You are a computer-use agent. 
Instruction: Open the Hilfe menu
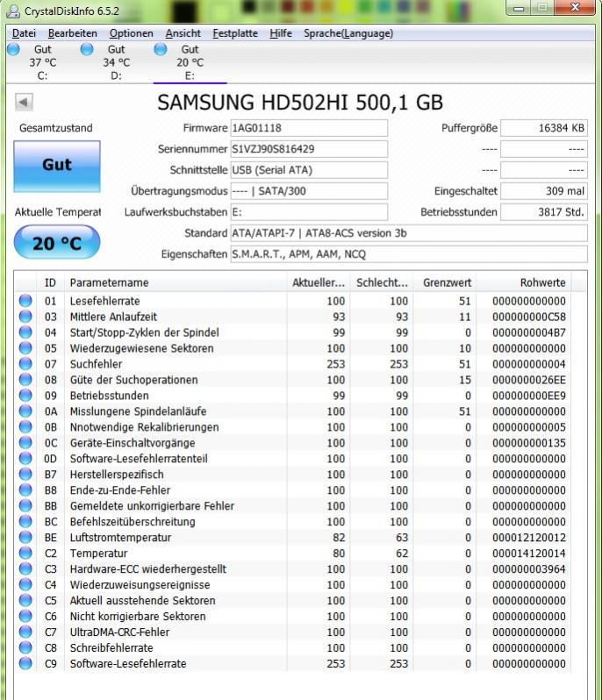[x=281, y=33]
